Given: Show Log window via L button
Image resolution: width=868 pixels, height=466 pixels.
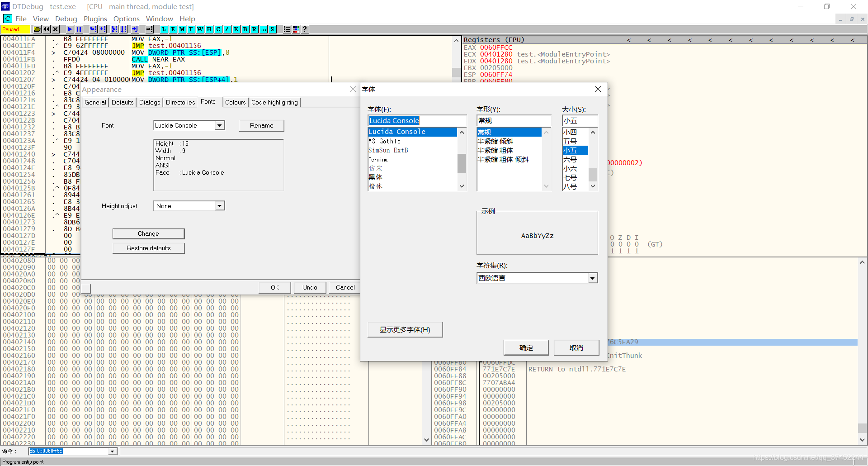Looking at the screenshot, I should pyautogui.click(x=164, y=29).
